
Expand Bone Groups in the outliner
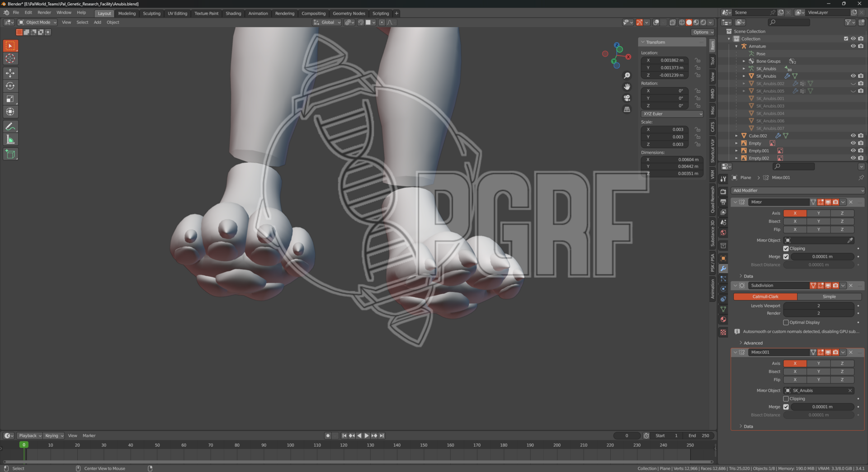coord(744,61)
